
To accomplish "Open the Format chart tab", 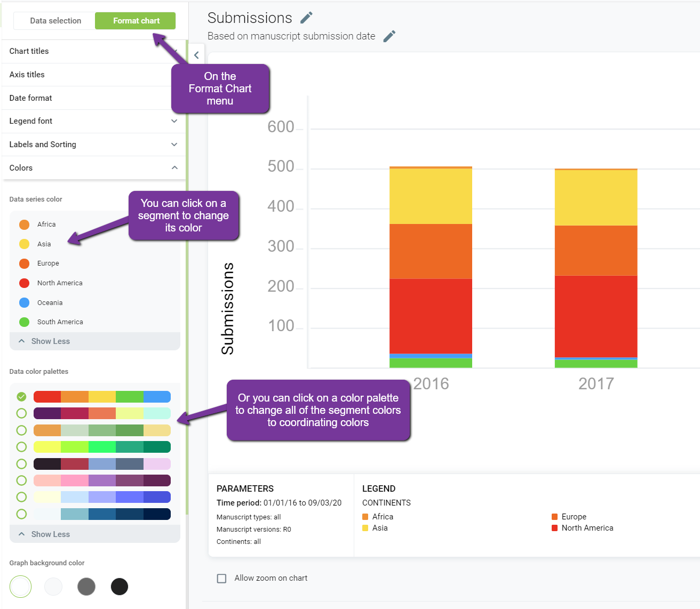I will [x=136, y=21].
